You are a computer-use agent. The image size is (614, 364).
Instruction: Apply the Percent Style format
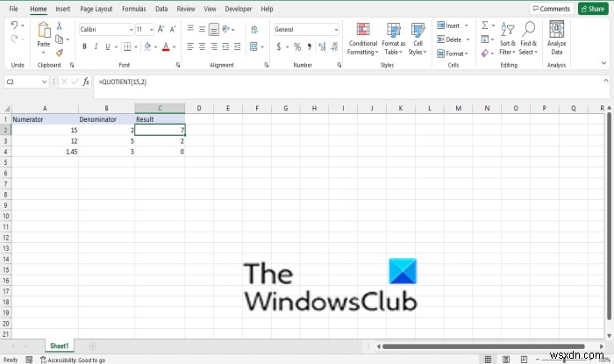pos(297,47)
